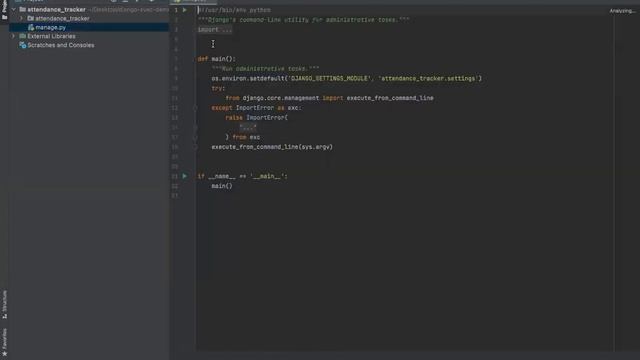This screenshot has height=360, width=640.
Task: Select the External Libraries label
Action: point(51,36)
